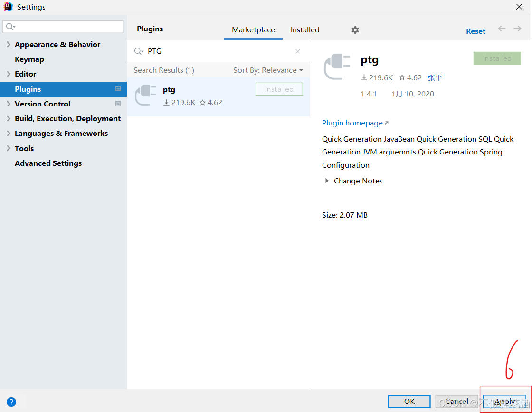Click the settings search magnifier icon
The image size is (532, 413).
[10, 27]
